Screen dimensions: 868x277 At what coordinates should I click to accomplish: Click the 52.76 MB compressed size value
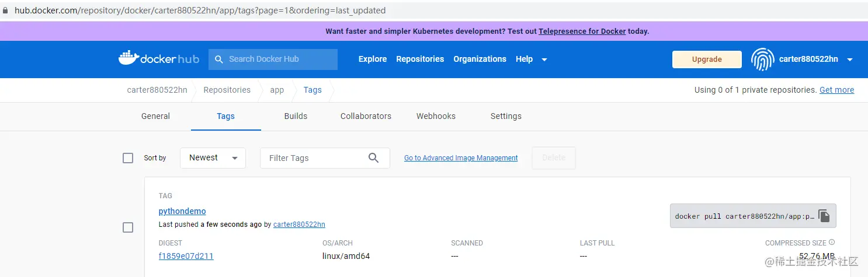[817, 256]
